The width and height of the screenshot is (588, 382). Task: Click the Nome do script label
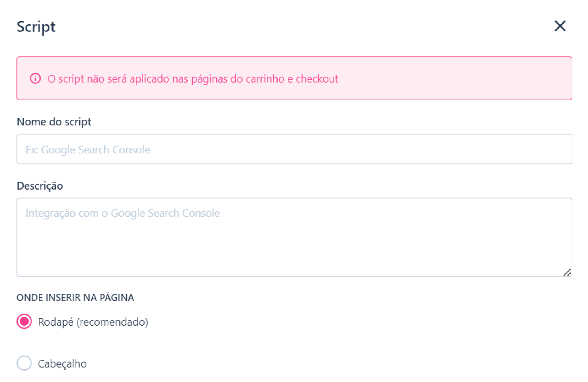point(54,122)
